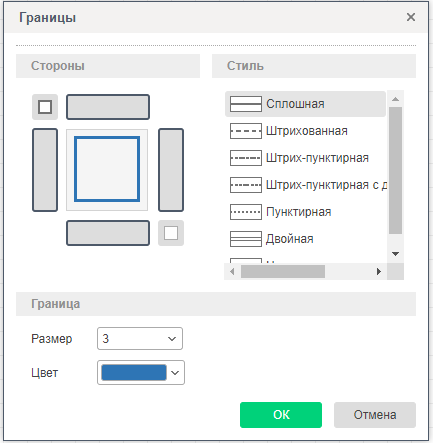Click the blue color swatch
The height and width of the screenshot is (443, 433).
coord(134,373)
